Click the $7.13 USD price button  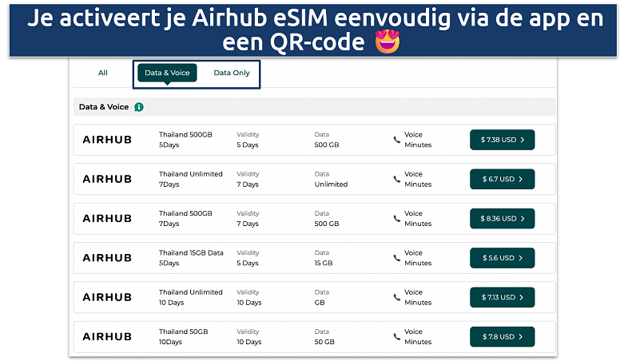[x=502, y=297]
